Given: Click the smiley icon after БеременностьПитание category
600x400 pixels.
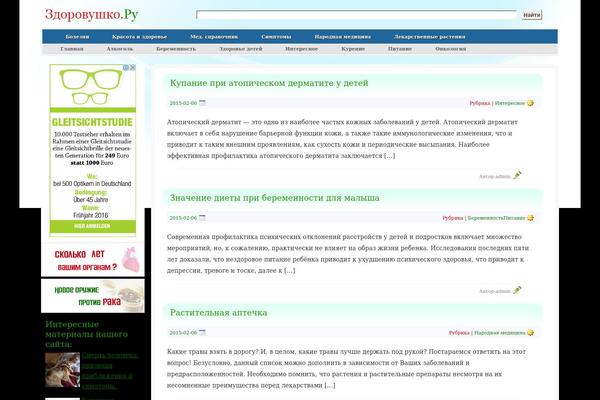Looking at the screenshot, I should (x=530, y=218).
